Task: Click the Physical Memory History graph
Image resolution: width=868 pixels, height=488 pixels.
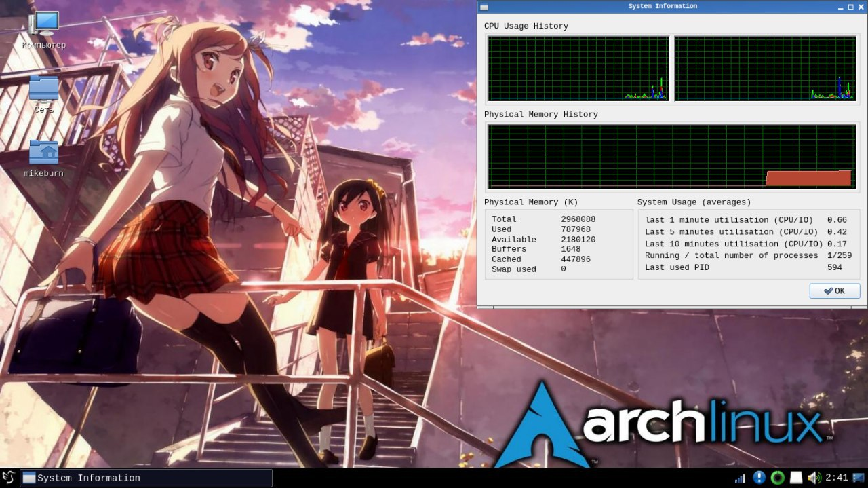Action: coord(671,156)
